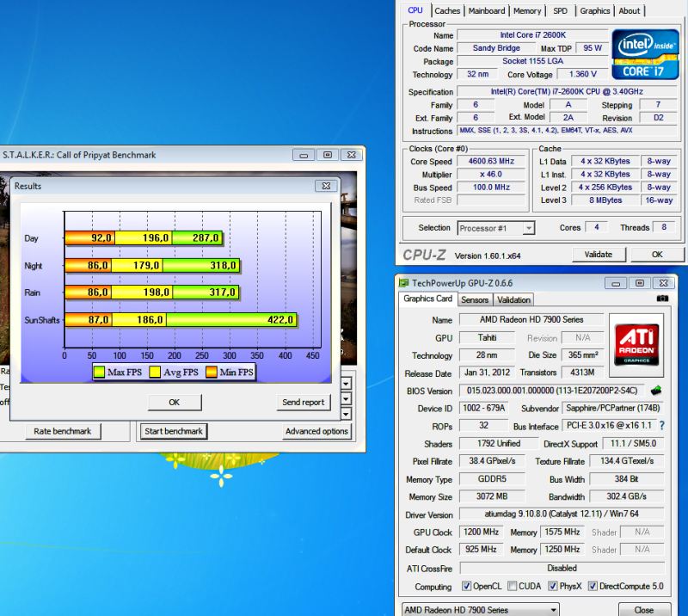Image resolution: width=688 pixels, height=616 pixels.
Task: Switch to the Validation tab in GPU-Z
Action: (513, 300)
